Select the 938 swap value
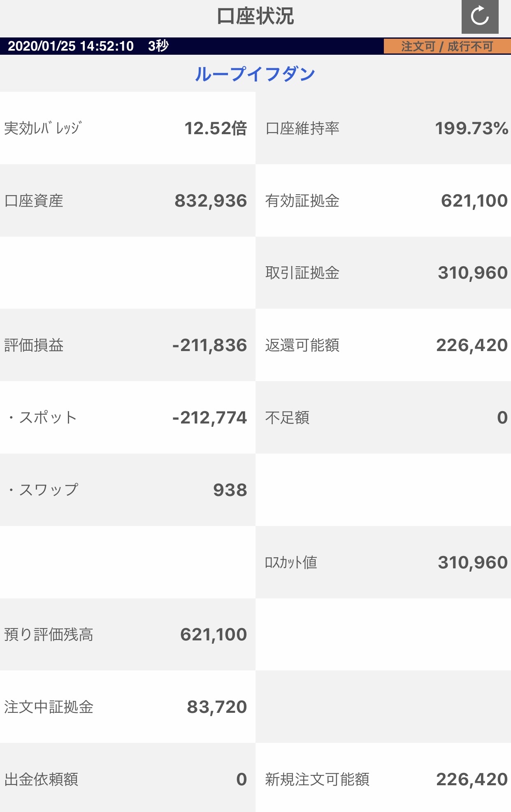 (230, 490)
